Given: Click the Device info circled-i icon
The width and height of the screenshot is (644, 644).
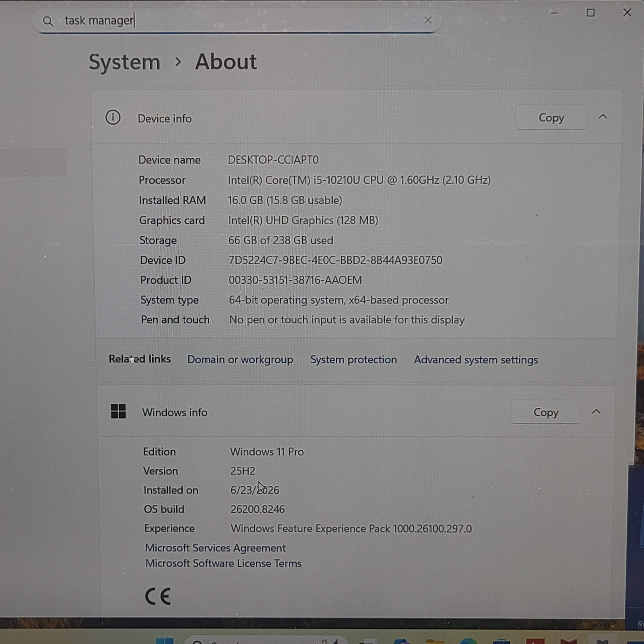Looking at the screenshot, I should tap(113, 118).
